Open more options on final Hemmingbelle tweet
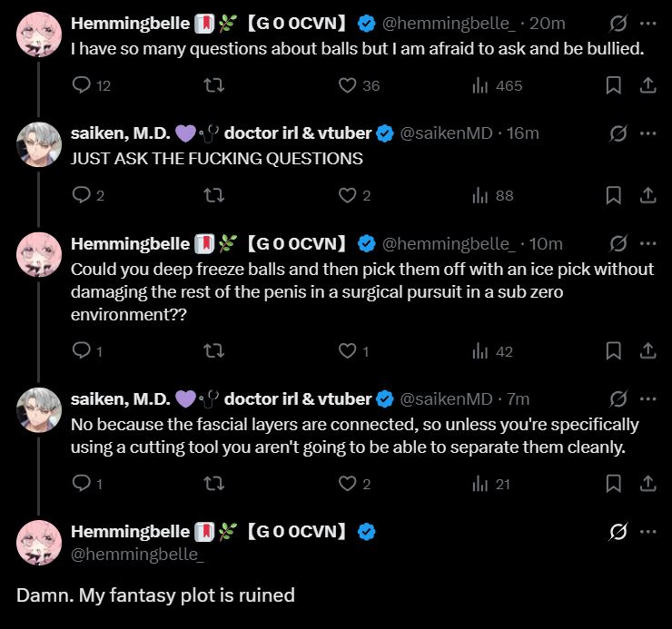The width and height of the screenshot is (672, 629). click(x=647, y=531)
